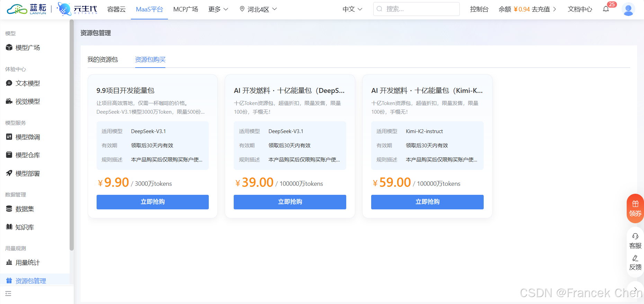This screenshot has height=304, width=644.
Task: Click the sidebar vertical scrollbar
Action: pyautogui.click(x=72, y=135)
